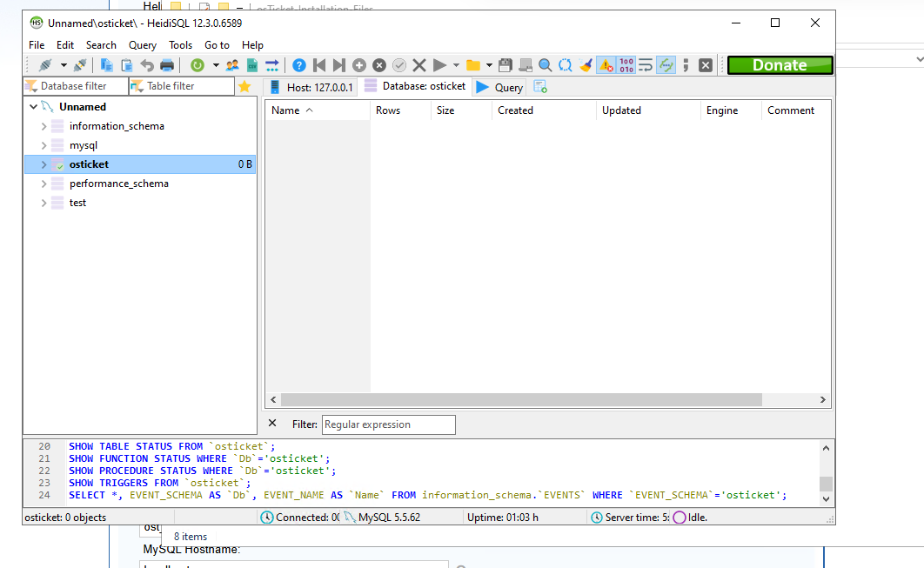Click the new query tab icon
The image size is (924, 568).
540,87
